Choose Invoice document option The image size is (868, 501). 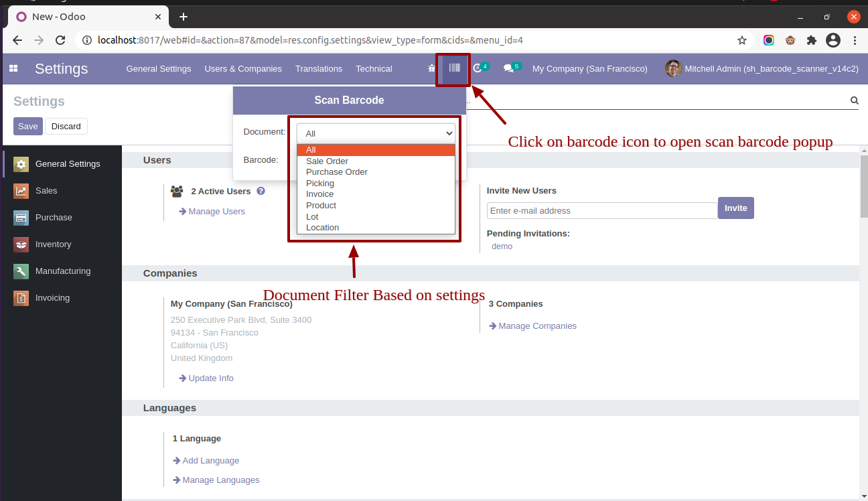click(x=376, y=194)
